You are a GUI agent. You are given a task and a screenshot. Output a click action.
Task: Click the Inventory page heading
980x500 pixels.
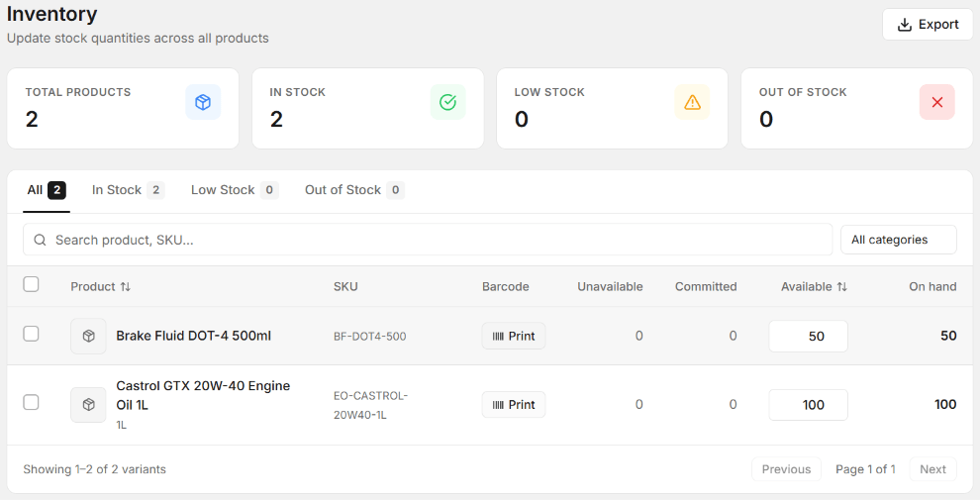pos(51,14)
